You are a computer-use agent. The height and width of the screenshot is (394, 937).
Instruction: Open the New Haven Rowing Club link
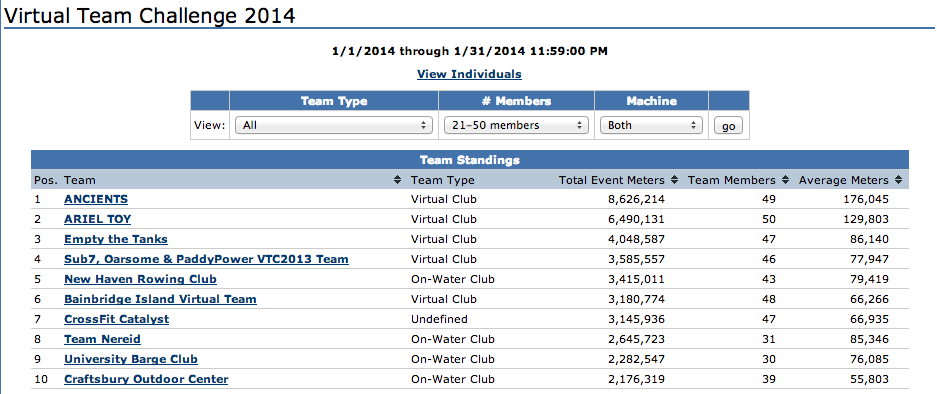pos(140,279)
